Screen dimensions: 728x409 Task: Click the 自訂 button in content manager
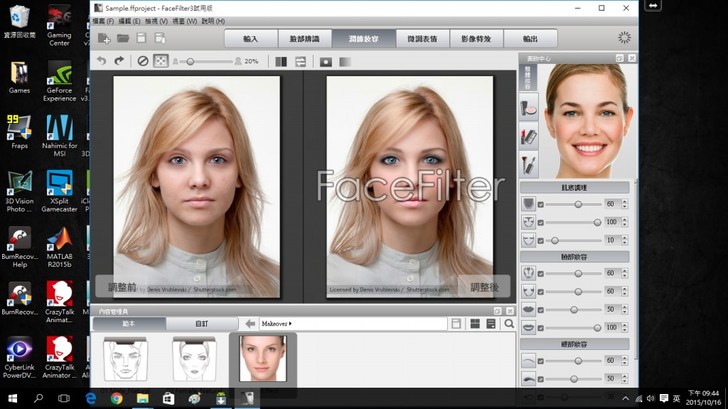(x=201, y=324)
